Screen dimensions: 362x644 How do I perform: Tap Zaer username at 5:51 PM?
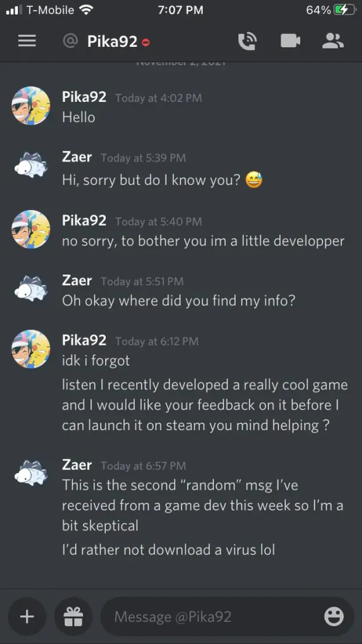(76, 280)
